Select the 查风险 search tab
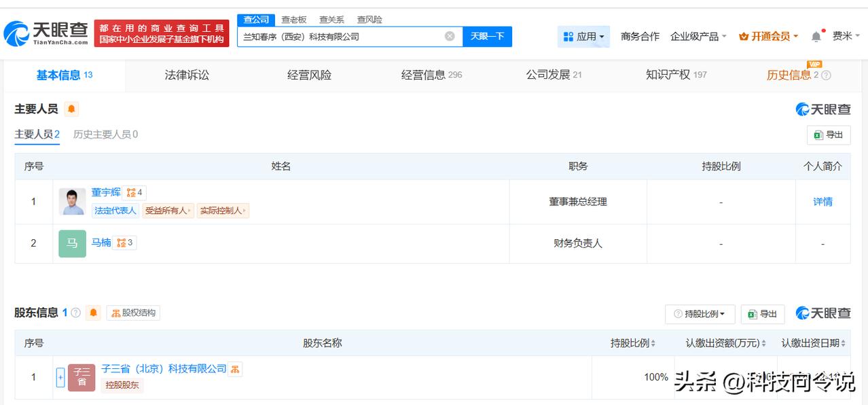 (369, 20)
